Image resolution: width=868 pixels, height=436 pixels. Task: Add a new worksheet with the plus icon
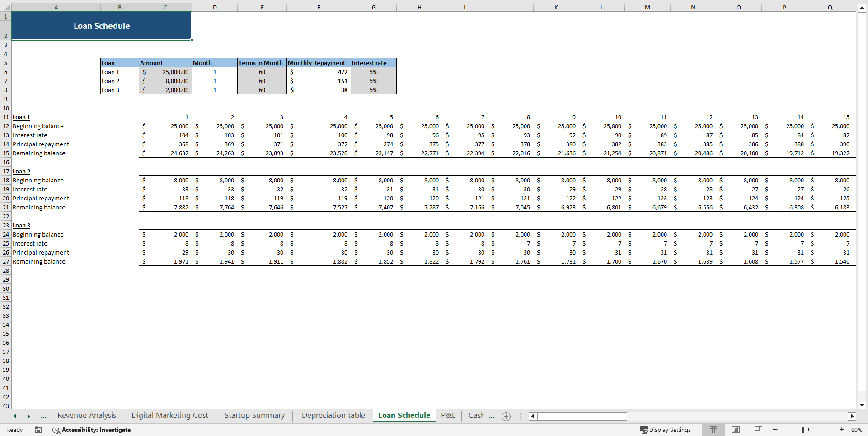(x=506, y=416)
